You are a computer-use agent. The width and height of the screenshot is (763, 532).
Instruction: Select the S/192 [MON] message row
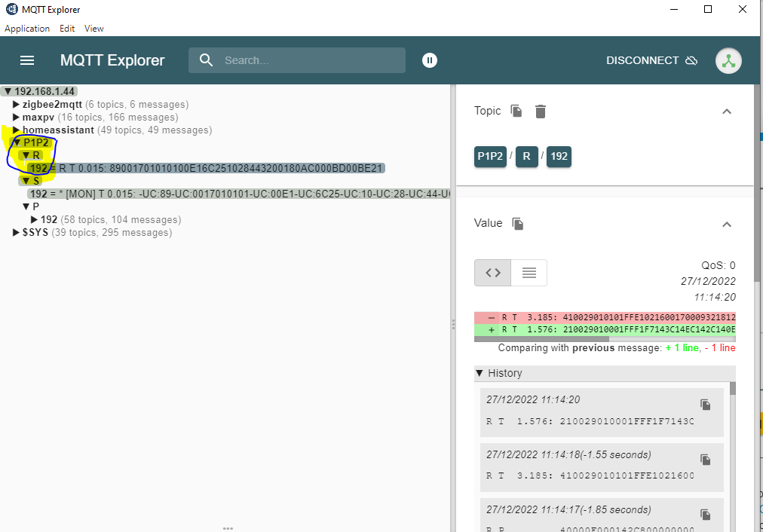[x=238, y=194]
